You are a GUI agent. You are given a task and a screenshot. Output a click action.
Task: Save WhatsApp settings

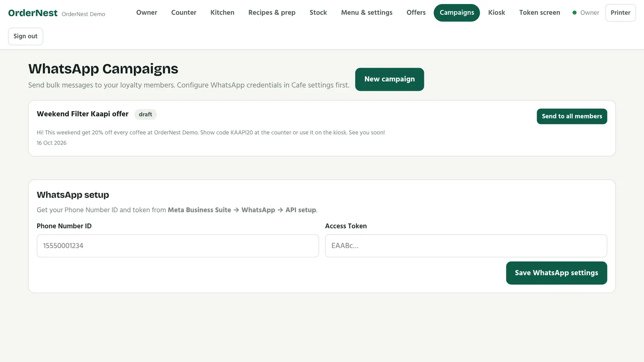[556, 273]
